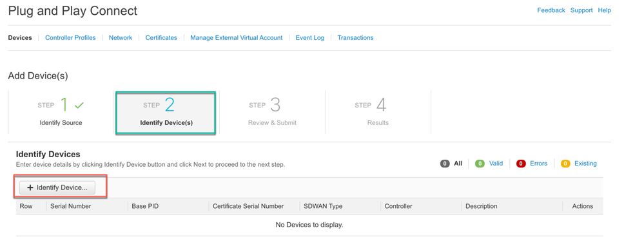Open Manage External Virtual Account tab

click(236, 38)
